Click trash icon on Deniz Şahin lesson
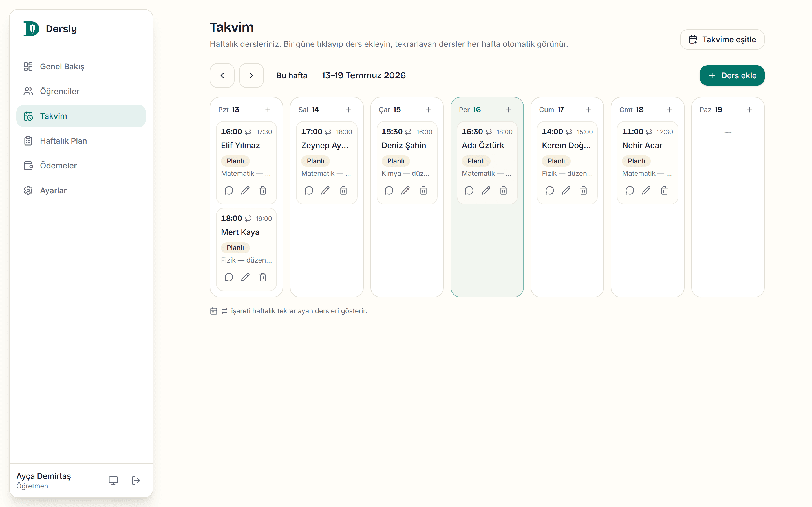This screenshot has height=507, width=812. [x=423, y=190]
